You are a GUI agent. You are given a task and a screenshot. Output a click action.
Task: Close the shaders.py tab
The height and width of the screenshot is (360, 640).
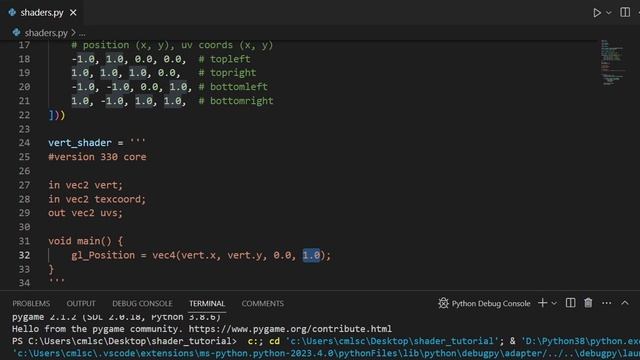click(x=73, y=13)
